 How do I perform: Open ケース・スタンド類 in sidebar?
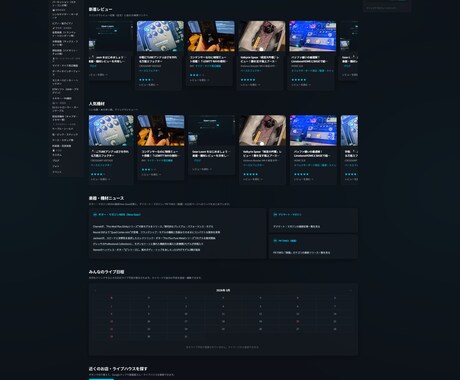coord(63,140)
